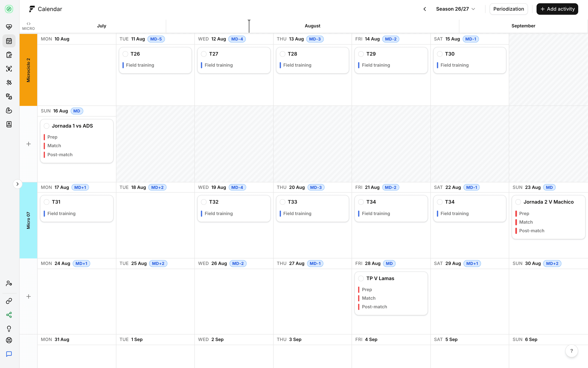Click the MD-5 tag on 11 Aug
Screen dimensions: 588x368
(x=156, y=39)
